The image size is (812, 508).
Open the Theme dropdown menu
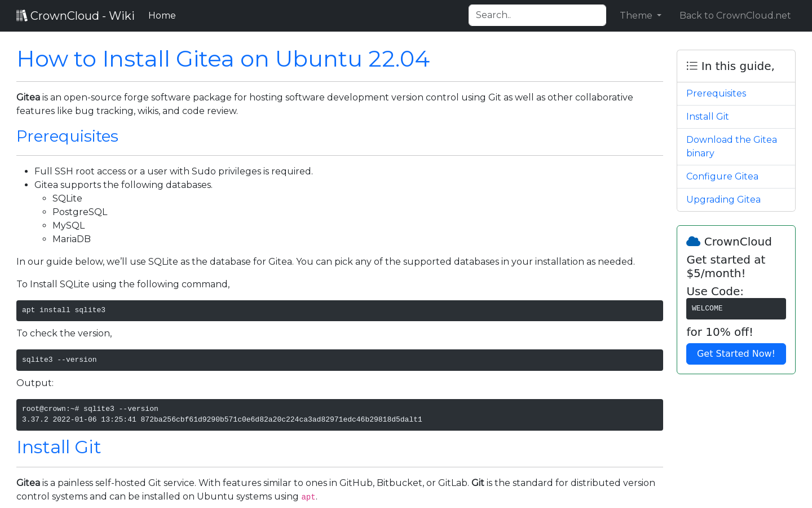coord(640,16)
